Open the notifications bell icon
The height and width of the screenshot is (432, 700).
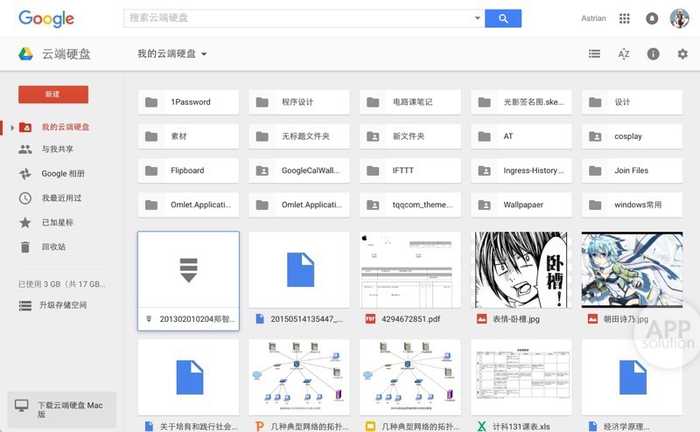tap(652, 18)
